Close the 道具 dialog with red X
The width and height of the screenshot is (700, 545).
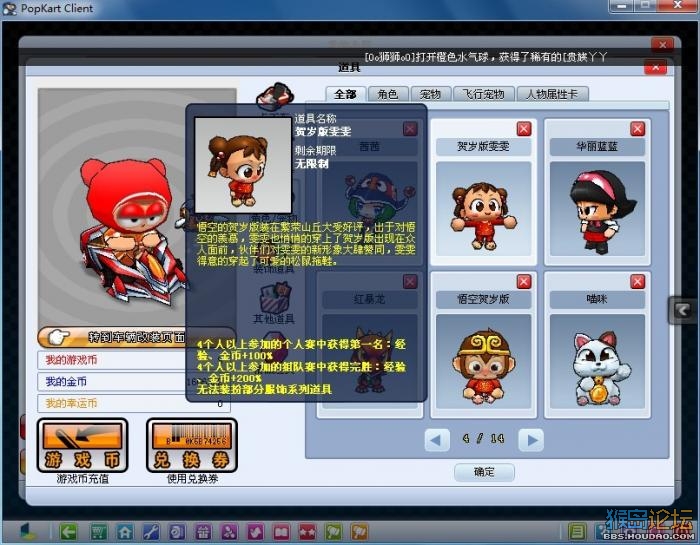click(655, 67)
